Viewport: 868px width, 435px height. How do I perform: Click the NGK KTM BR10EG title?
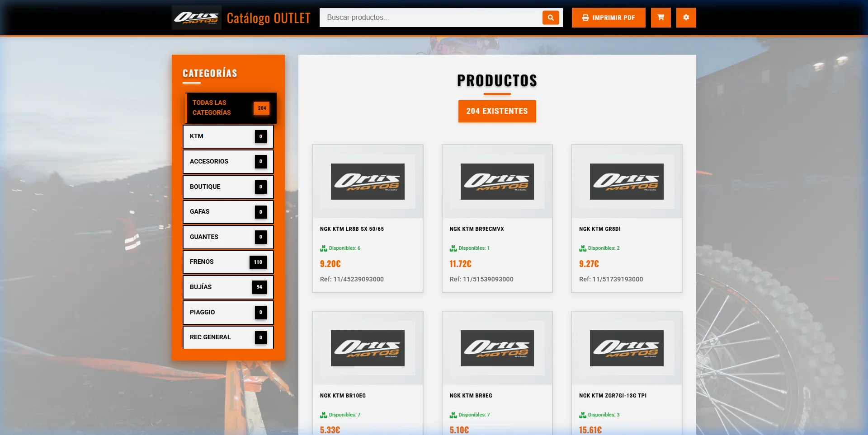(x=343, y=396)
